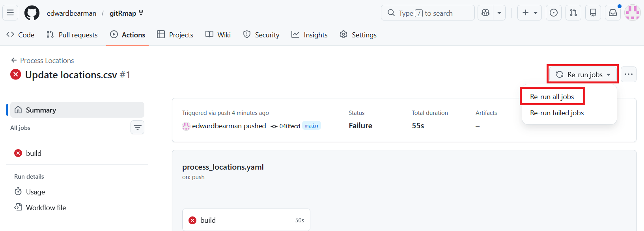
Task: Open the hamburger navigation menu
Action: 10,13
